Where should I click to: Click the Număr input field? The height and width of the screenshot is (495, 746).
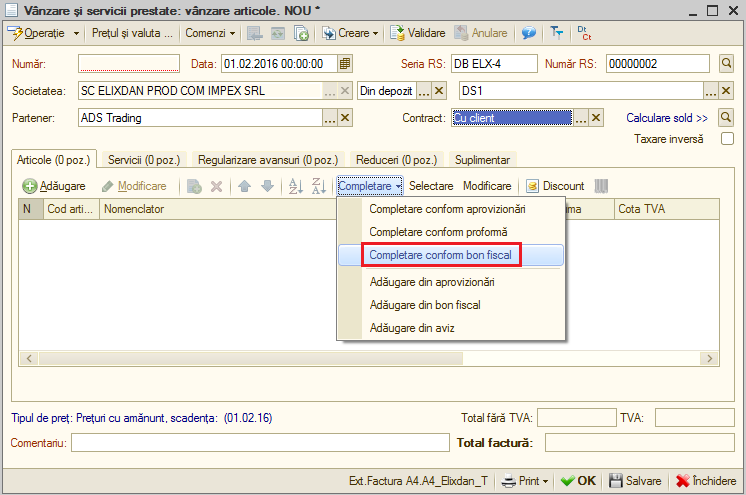pyautogui.click(x=129, y=63)
